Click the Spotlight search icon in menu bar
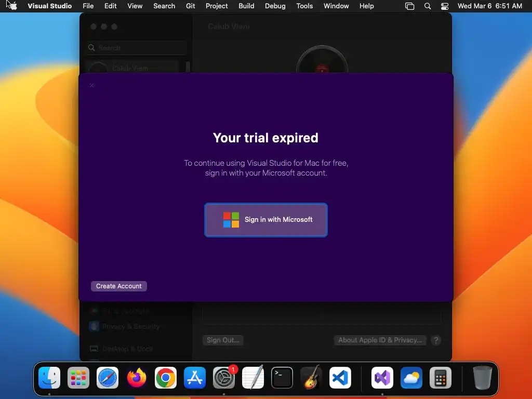 click(428, 6)
